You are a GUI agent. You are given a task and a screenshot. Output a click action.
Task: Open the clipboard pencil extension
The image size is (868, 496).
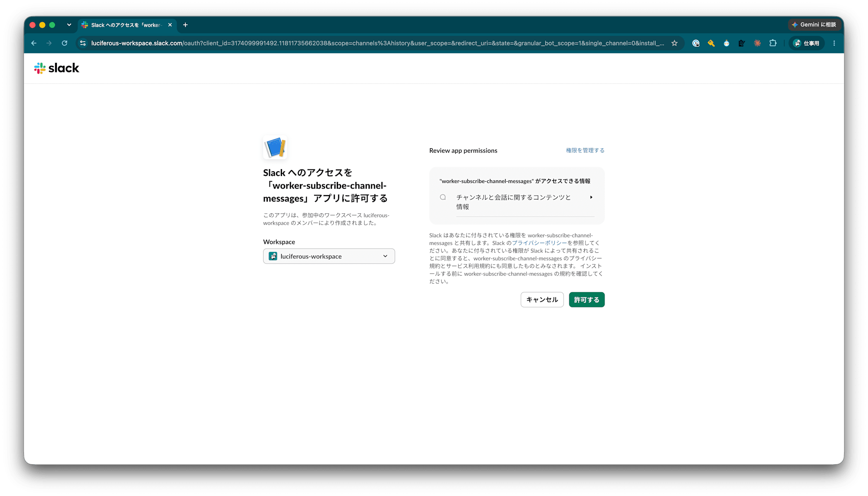click(742, 43)
